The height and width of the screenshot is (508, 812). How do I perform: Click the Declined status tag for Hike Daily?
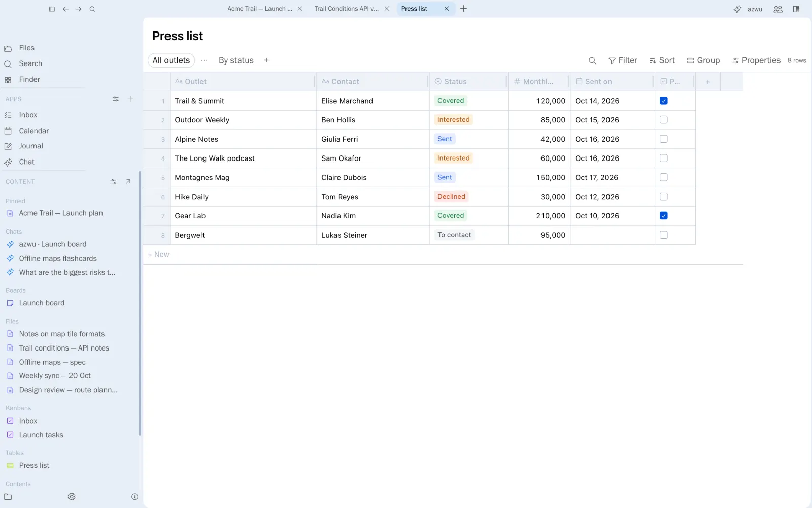point(451,197)
